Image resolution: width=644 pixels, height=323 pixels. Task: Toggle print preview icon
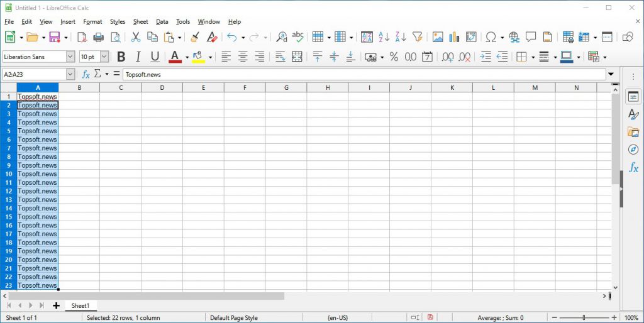[x=116, y=37]
